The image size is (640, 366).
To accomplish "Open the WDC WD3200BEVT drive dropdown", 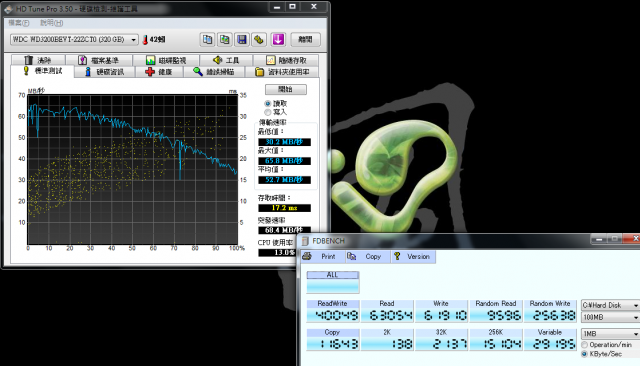I will pos(74,40).
